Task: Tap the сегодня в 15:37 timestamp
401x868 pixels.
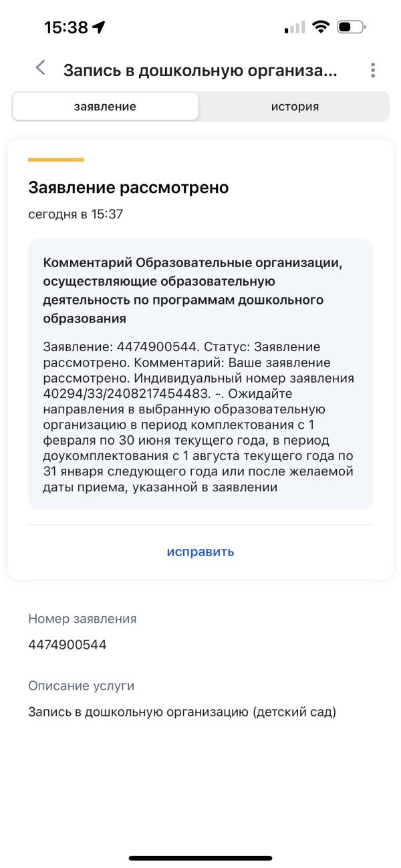Action: 76,214
